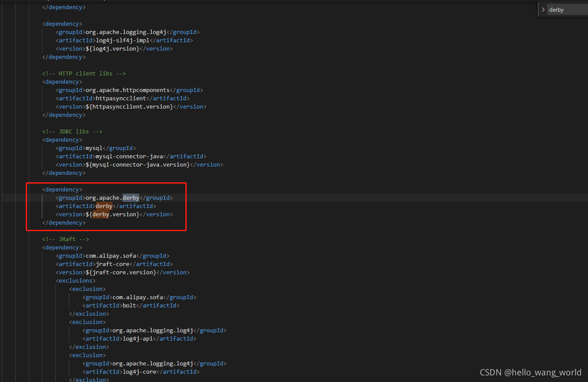This screenshot has width=588, height=382.
Task: Click the "${log4j.version}" version value
Action: 113,49
